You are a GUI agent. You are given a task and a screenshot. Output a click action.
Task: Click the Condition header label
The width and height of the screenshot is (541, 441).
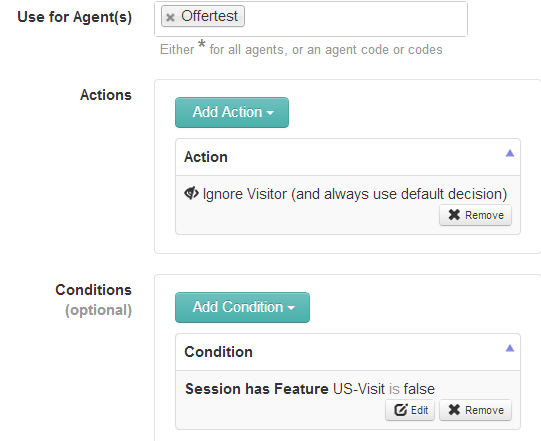tap(218, 352)
